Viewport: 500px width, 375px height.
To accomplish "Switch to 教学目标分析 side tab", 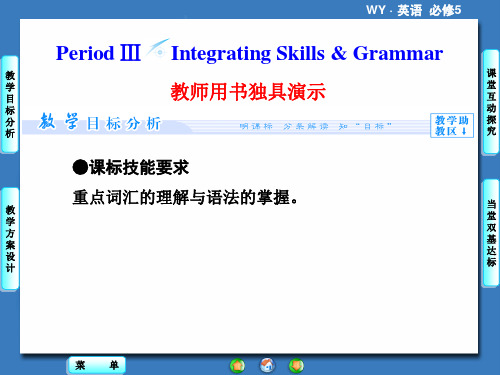I will [x=10, y=104].
